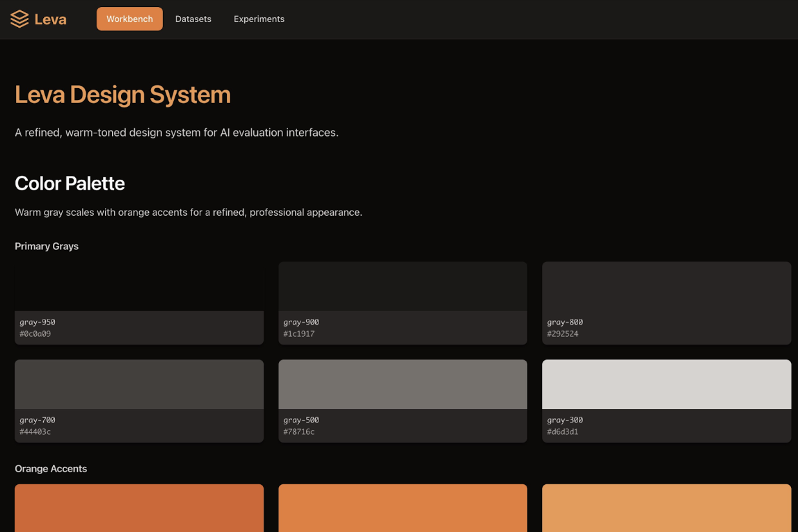Viewport: 798px width, 532px height.
Task: Choose the middle orange accent swatch
Action: 403,508
